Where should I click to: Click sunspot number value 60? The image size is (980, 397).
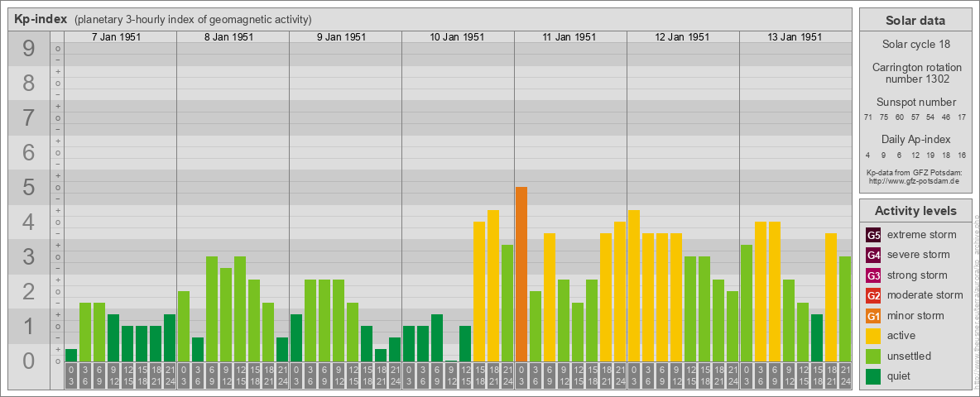[900, 117]
